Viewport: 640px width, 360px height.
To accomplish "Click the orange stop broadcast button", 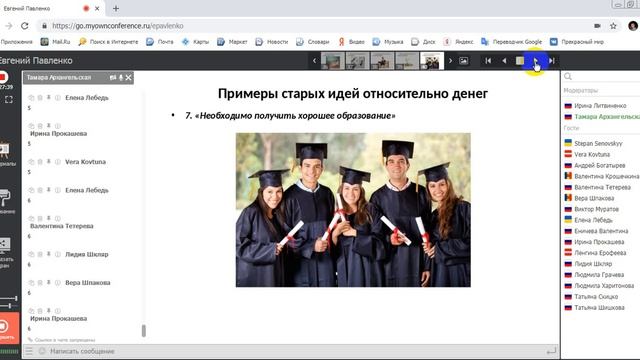I will tap(9, 329).
